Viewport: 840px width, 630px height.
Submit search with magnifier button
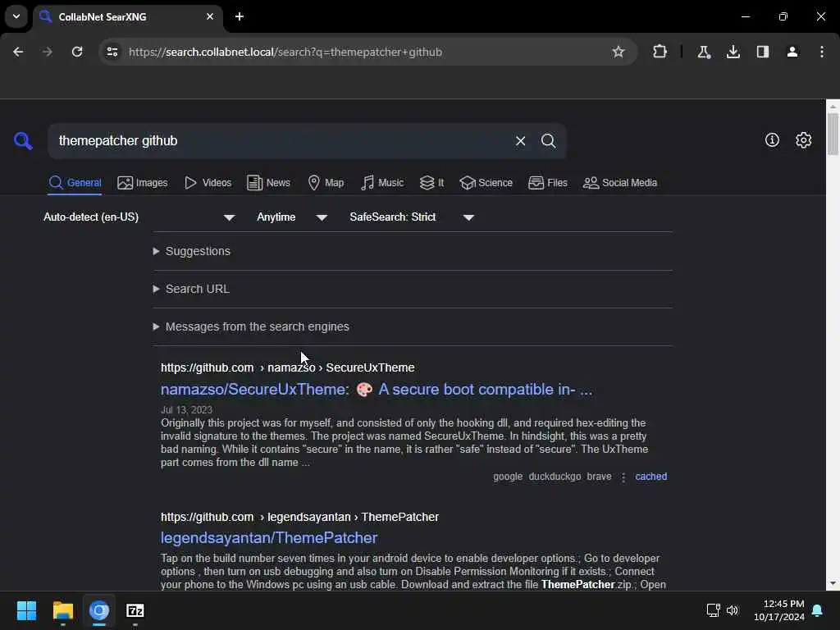(548, 141)
